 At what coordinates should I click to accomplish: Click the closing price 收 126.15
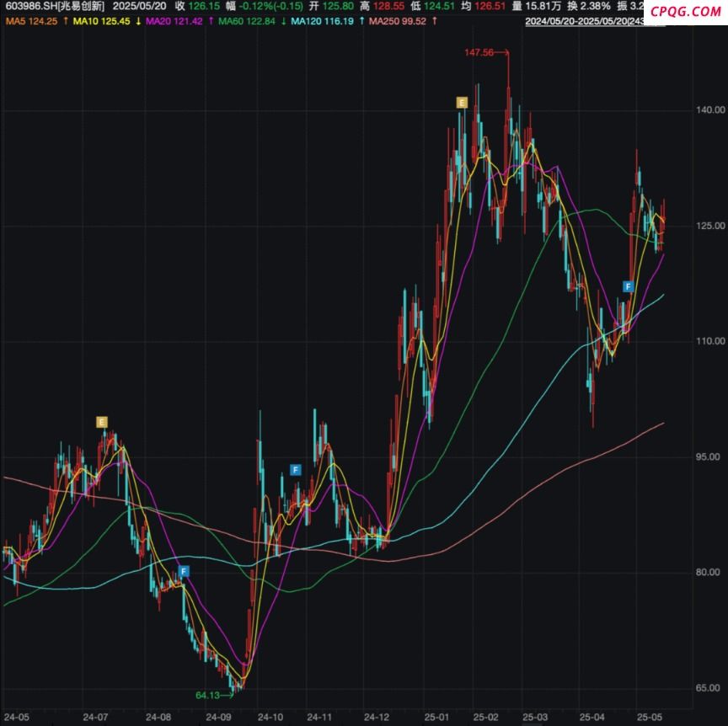(197, 7)
